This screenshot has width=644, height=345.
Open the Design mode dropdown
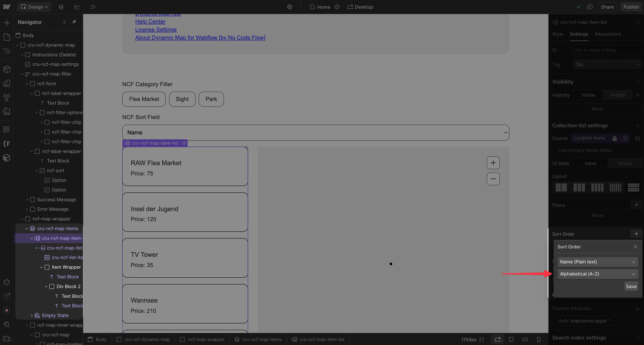(34, 7)
